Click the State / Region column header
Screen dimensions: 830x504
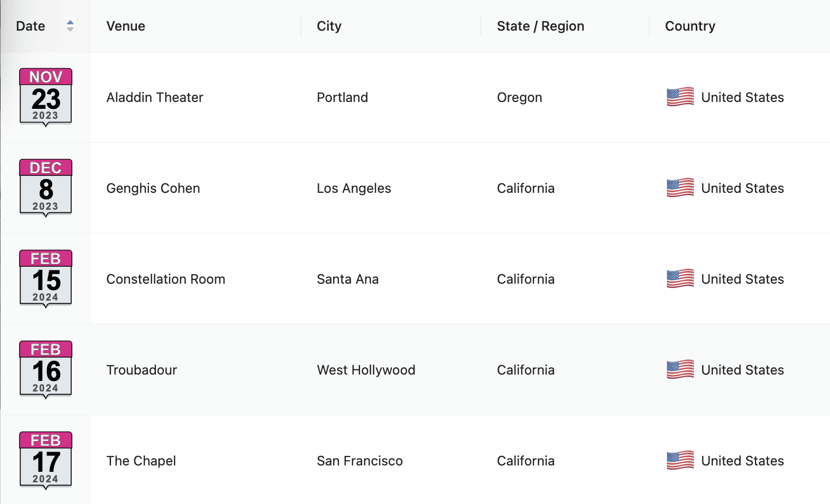coord(540,26)
